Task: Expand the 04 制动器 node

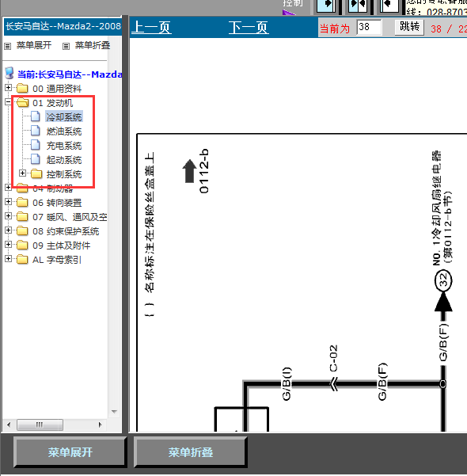Action: pos(8,187)
